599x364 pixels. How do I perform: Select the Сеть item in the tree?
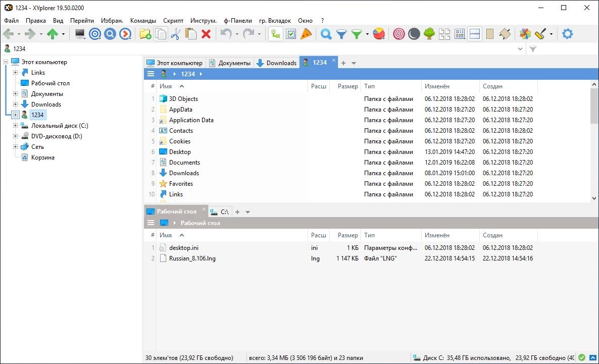(37, 147)
